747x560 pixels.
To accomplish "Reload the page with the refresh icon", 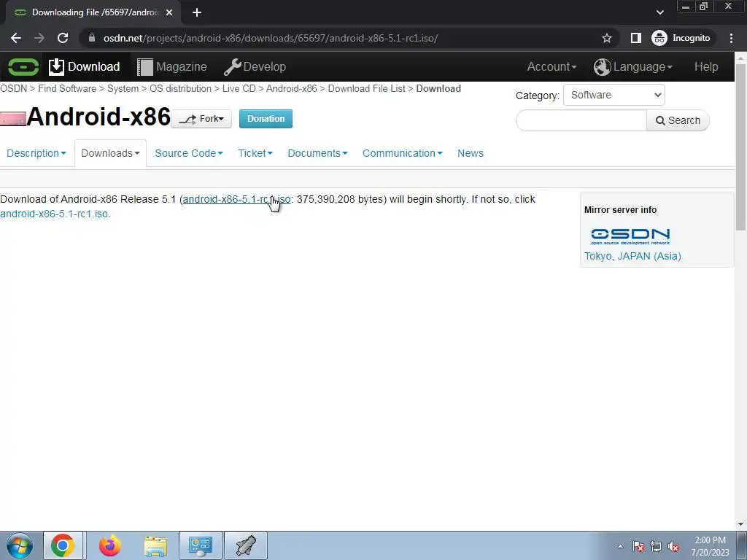I will [x=63, y=38].
